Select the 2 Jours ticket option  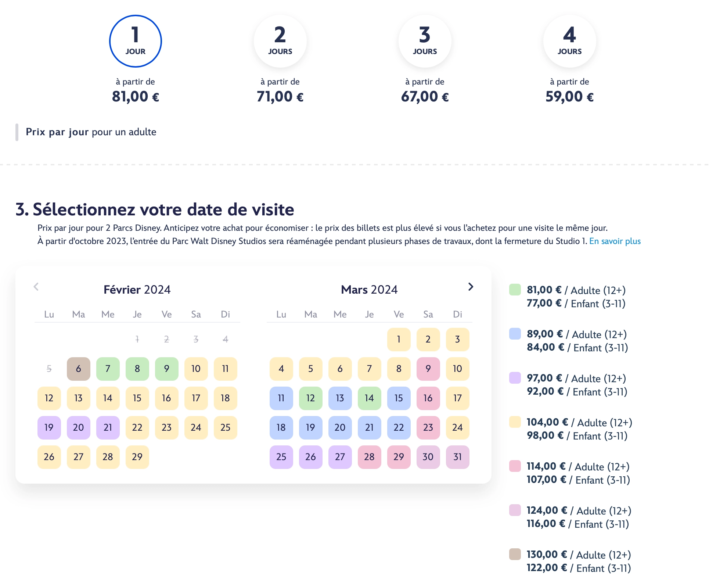pyautogui.click(x=280, y=41)
